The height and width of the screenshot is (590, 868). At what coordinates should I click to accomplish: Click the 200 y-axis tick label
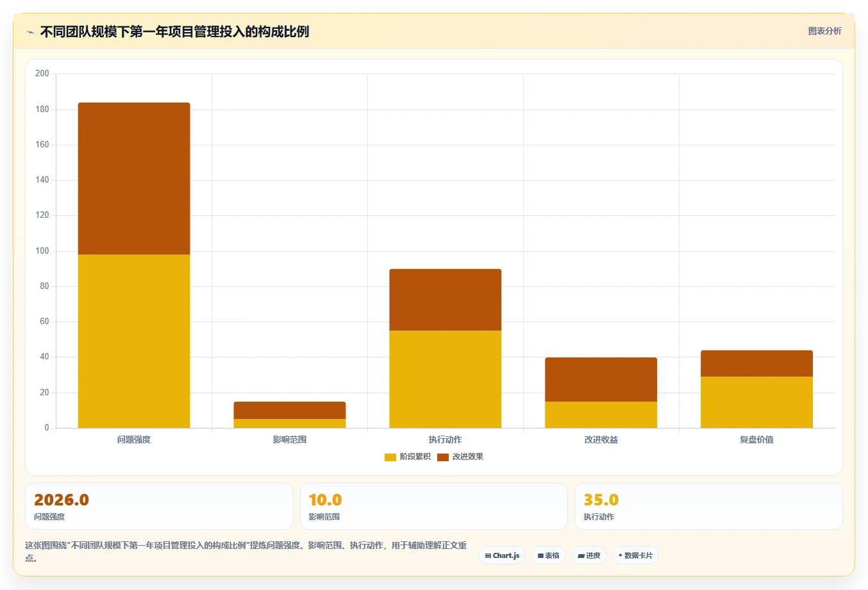coord(42,74)
